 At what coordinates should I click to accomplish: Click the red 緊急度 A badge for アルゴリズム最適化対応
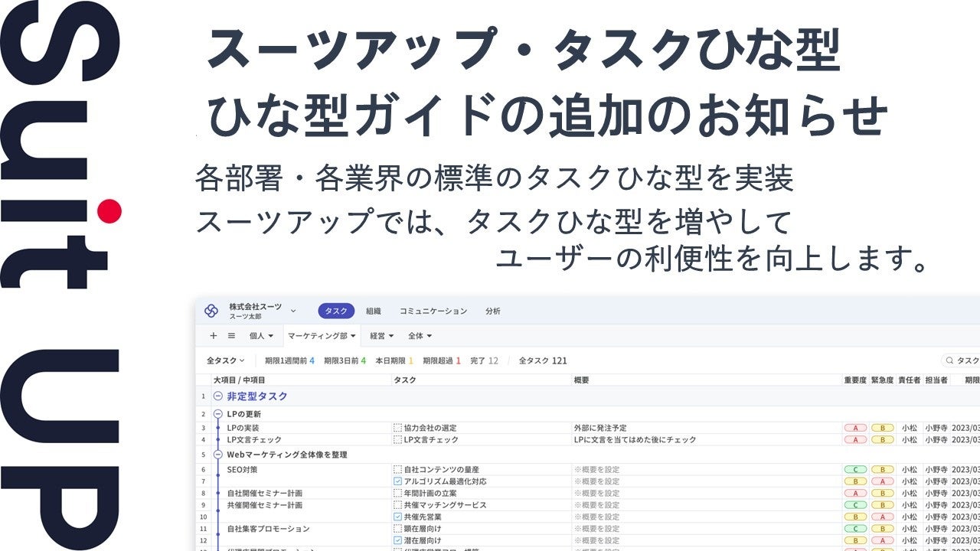tap(882, 481)
